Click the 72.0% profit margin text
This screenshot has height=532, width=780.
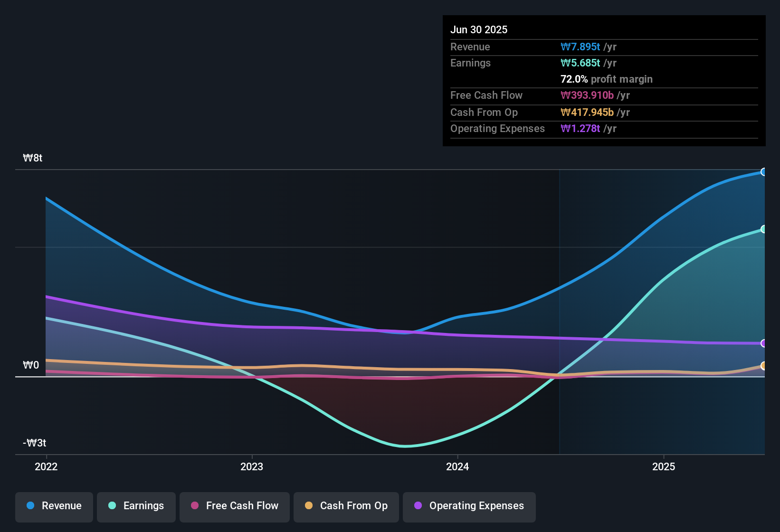[607, 79]
